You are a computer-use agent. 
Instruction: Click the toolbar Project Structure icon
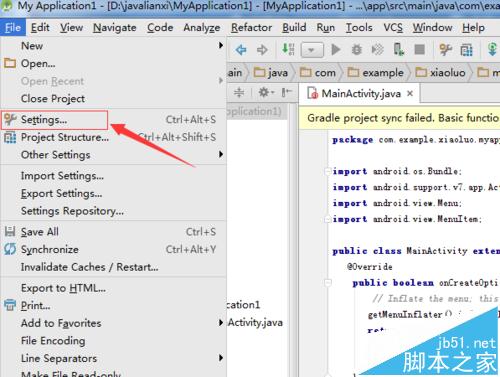click(x=466, y=50)
